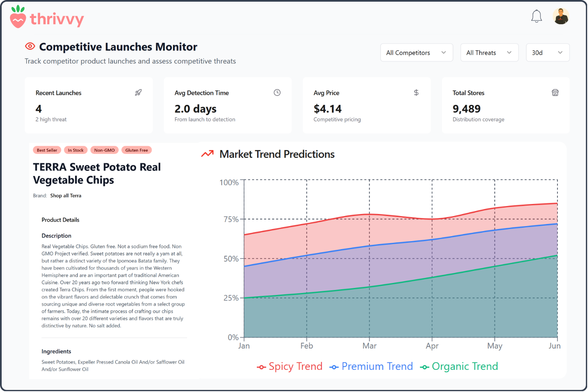Click the dollar icon on Avg Price card
This screenshot has width=588, height=392.
tap(416, 92)
